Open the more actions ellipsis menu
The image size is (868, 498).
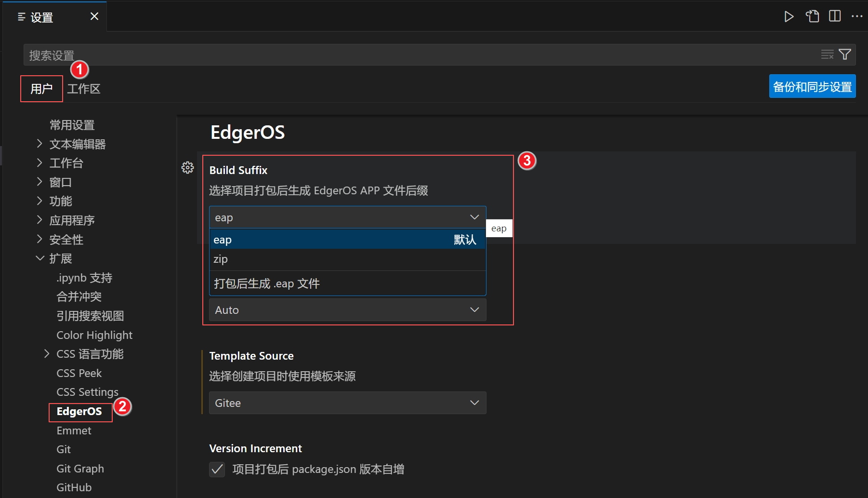(857, 16)
